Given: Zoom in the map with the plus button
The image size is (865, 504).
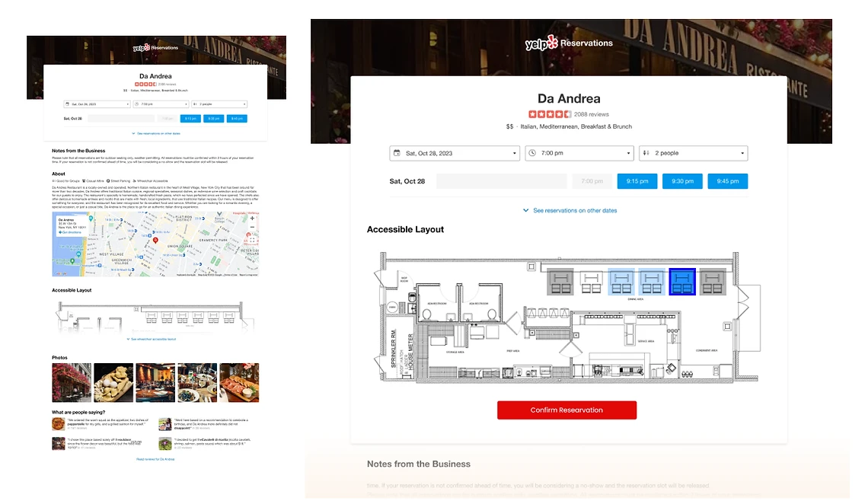Looking at the screenshot, I should pyautogui.click(x=252, y=219).
